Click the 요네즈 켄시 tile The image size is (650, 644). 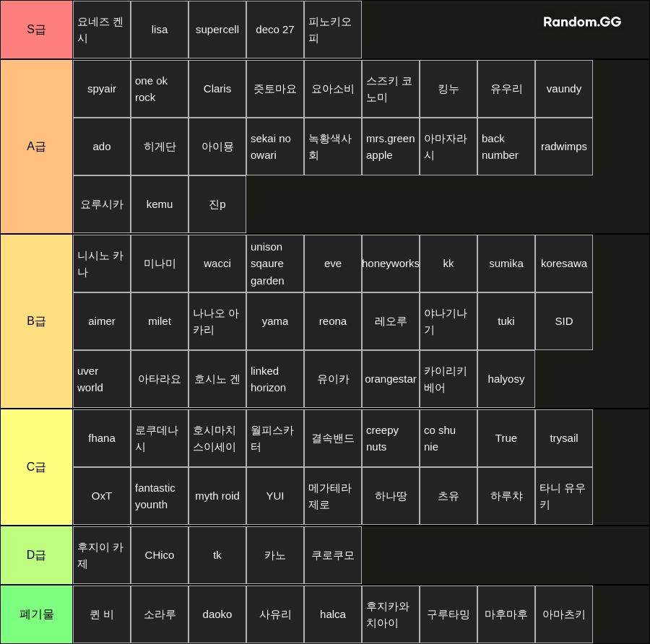[x=102, y=30]
